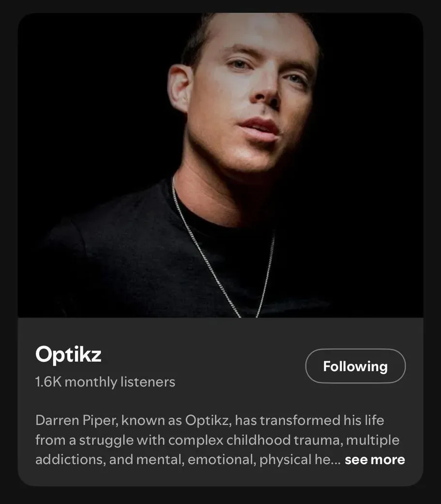Screen dimensions: 441x504
Task: Click the words "monthly listeners"
Action: (120, 382)
